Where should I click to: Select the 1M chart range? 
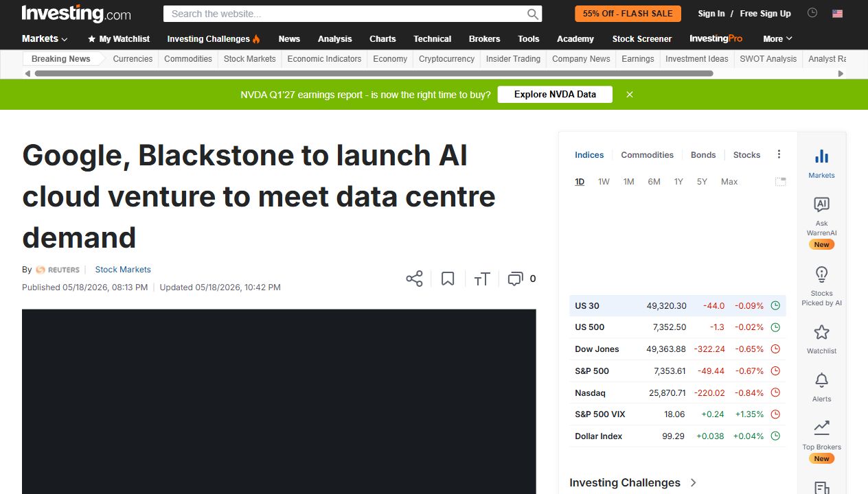click(628, 182)
